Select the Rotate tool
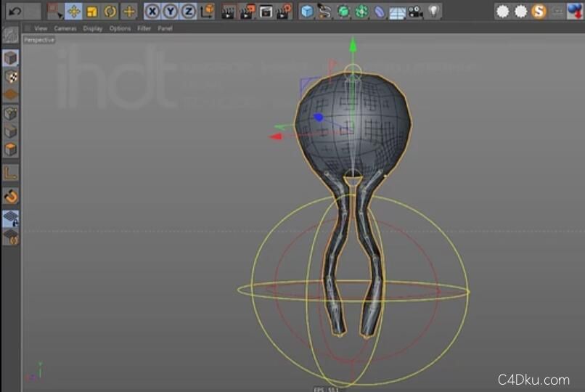 [110, 11]
